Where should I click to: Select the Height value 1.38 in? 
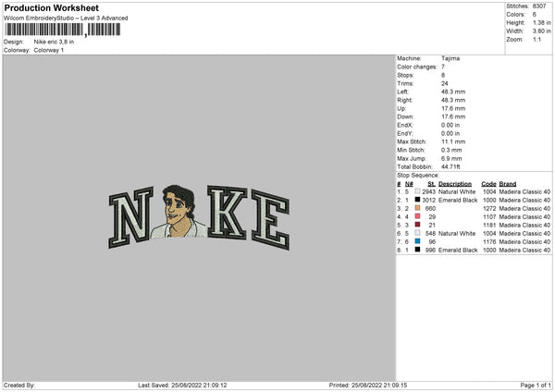click(541, 22)
